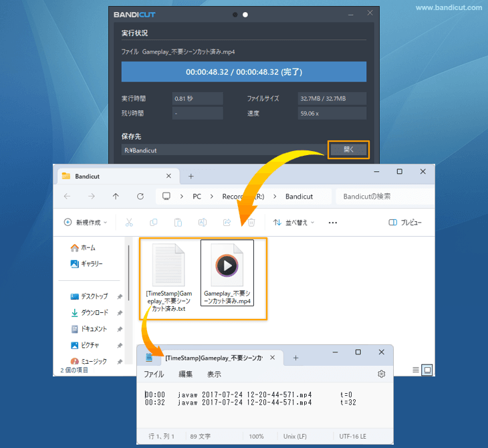488x448 pixels.
Task: Refresh the File Explorer folder view
Action: (x=140, y=196)
